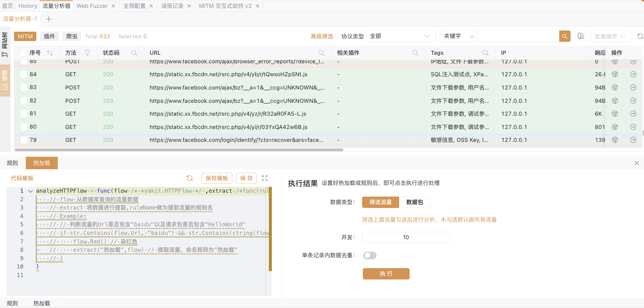Open details arrow for row 82

point(633,101)
